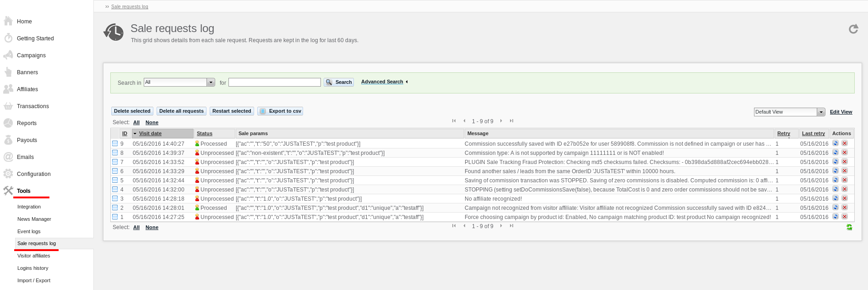Screen dimensions: 868x290
Task: Click the Export to csv button
Action: coord(280,111)
